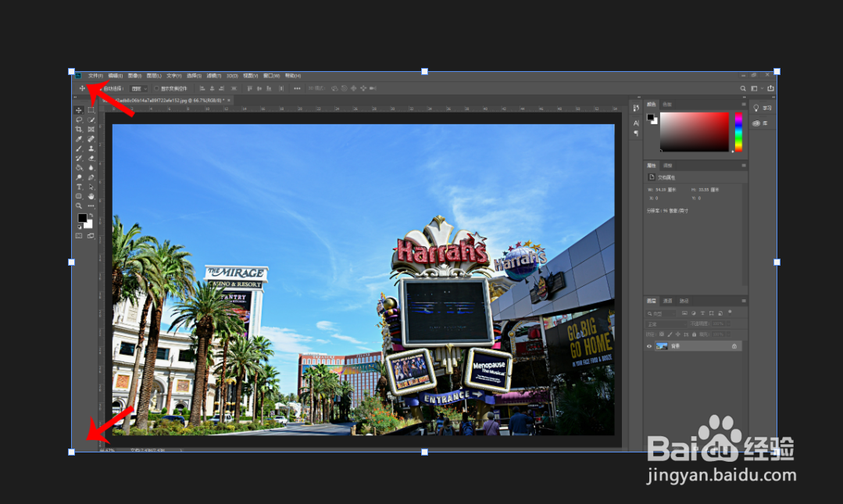Viewport: 843px width, 504px height.
Task: Switch to the Swatches tab
Action: tap(667, 105)
